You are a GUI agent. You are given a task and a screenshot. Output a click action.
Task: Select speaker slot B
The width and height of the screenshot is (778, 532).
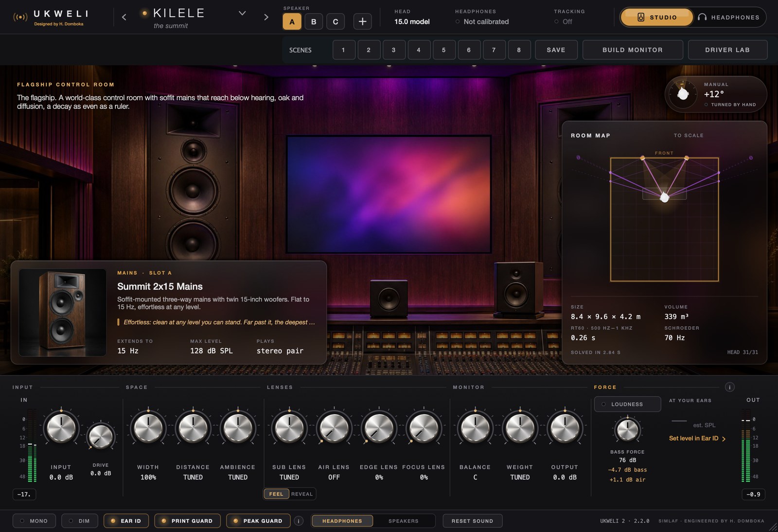314,21
